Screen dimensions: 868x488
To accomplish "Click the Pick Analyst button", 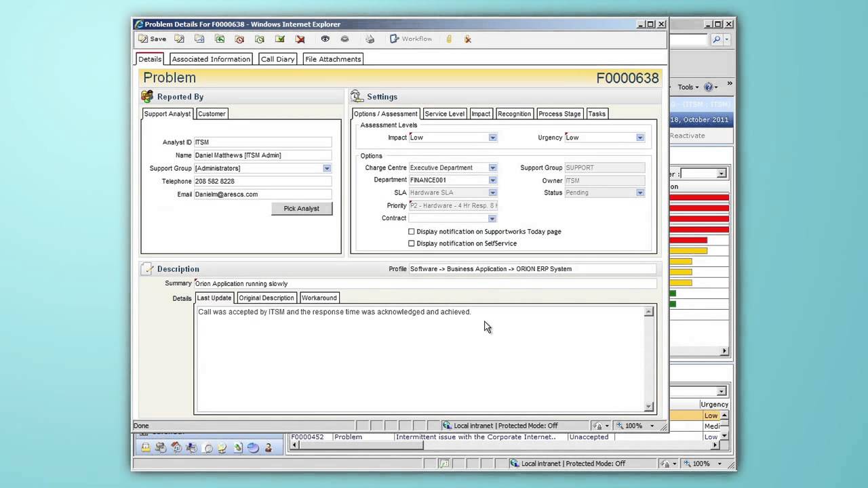I will click(x=301, y=209).
